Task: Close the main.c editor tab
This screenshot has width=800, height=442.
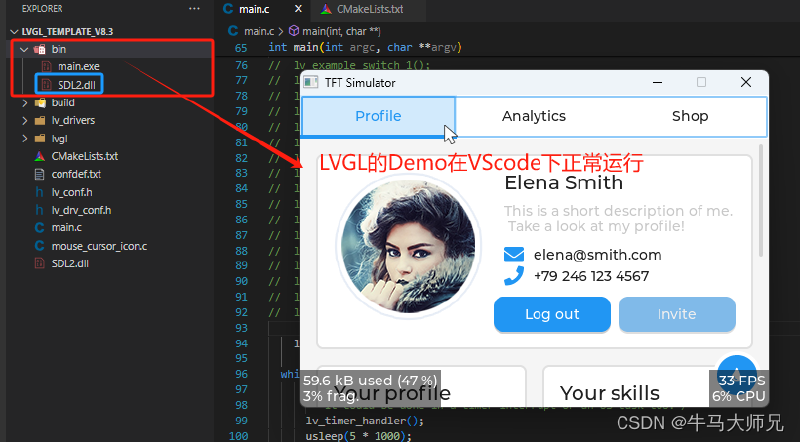Action: (x=298, y=9)
